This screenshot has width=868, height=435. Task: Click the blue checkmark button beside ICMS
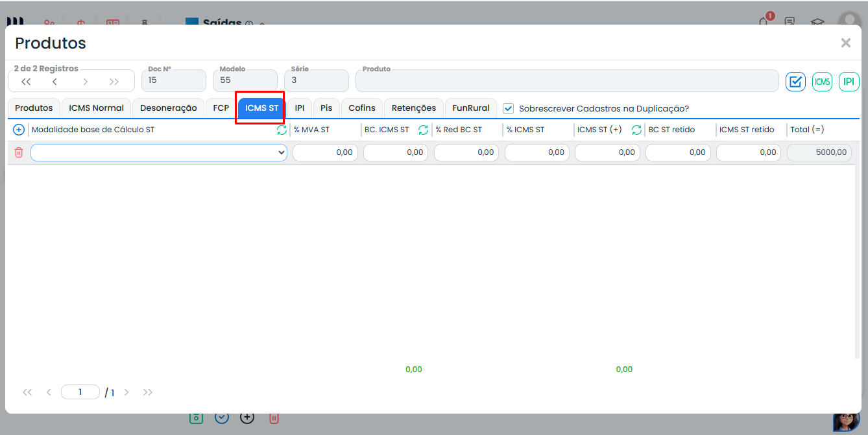coord(795,82)
